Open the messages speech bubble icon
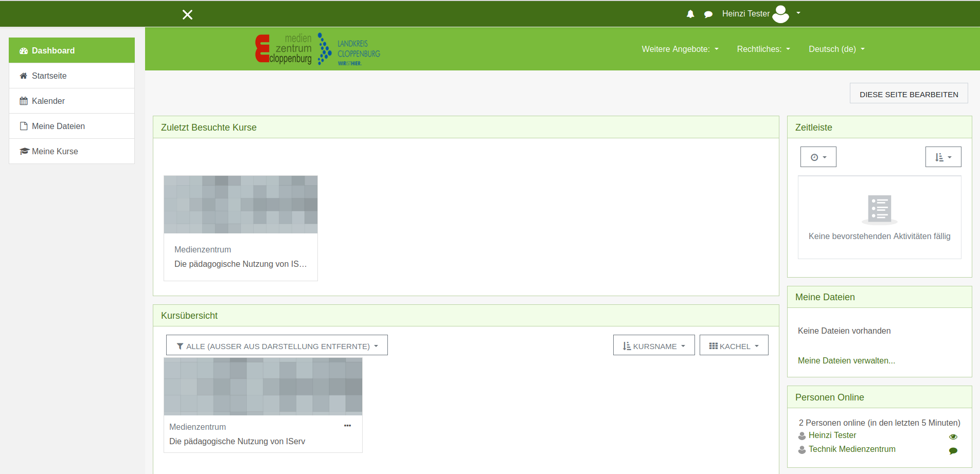980x474 pixels. pyautogui.click(x=708, y=14)
